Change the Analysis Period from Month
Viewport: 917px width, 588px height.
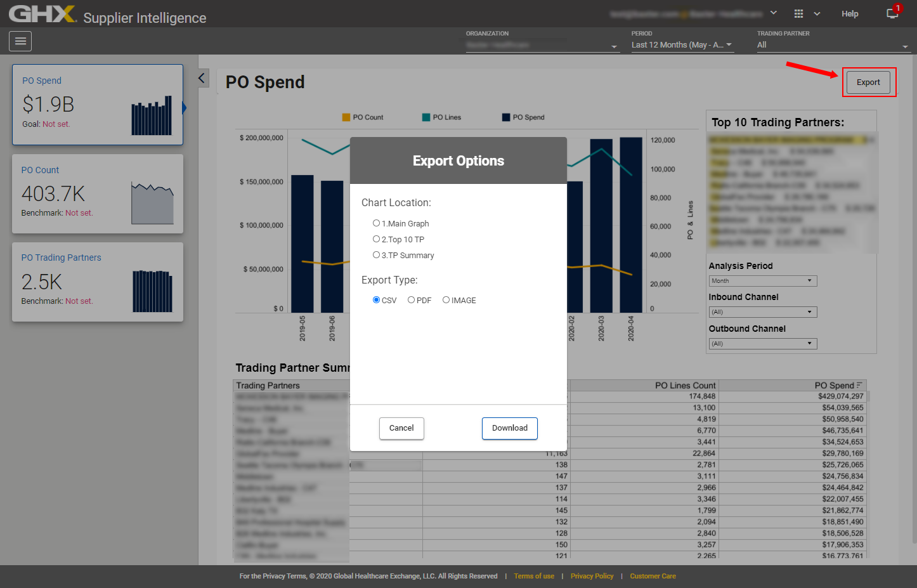pos(762,280)
